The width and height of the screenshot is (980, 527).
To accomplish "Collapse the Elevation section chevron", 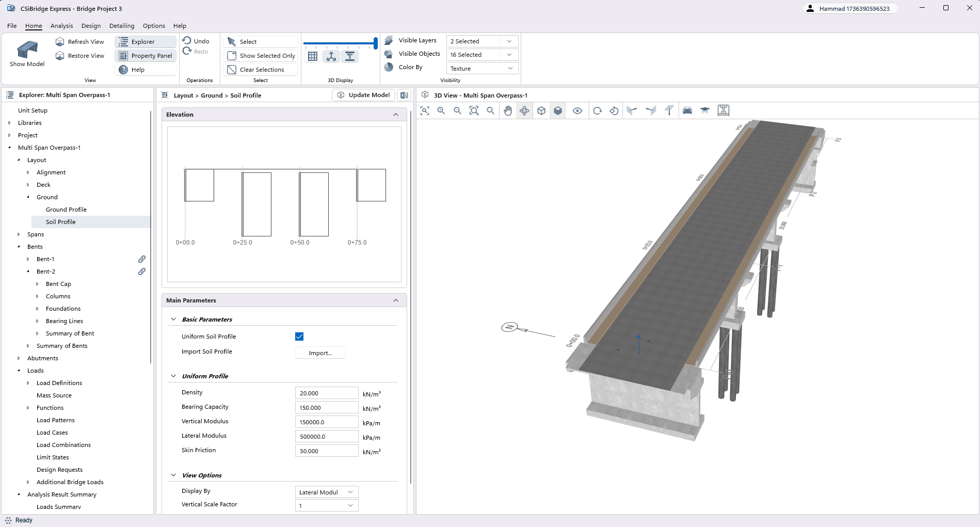I will (396, 115).
